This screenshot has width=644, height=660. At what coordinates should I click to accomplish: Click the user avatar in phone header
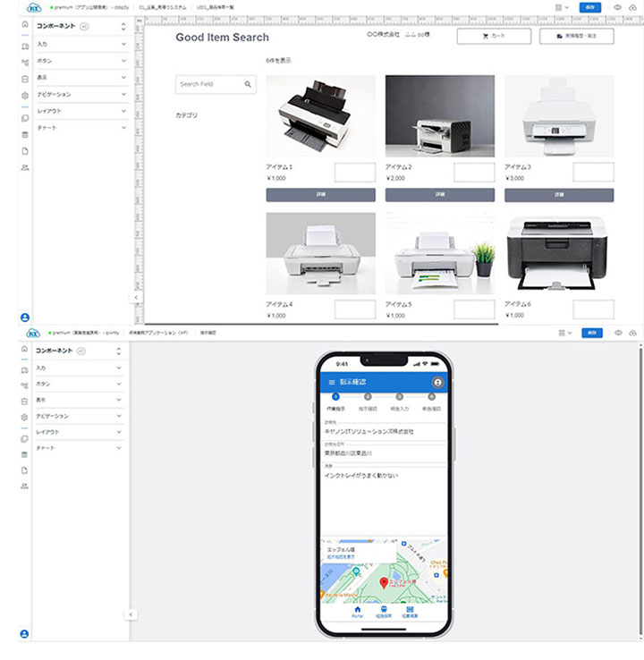coord(437,382)
